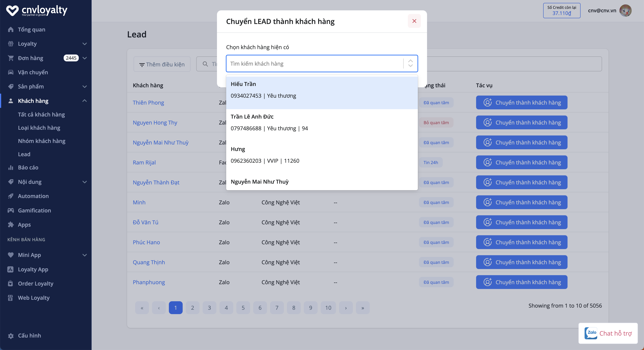Click the Cấu hình gear icon
644x350 pixels.
(x=11, y=336)
